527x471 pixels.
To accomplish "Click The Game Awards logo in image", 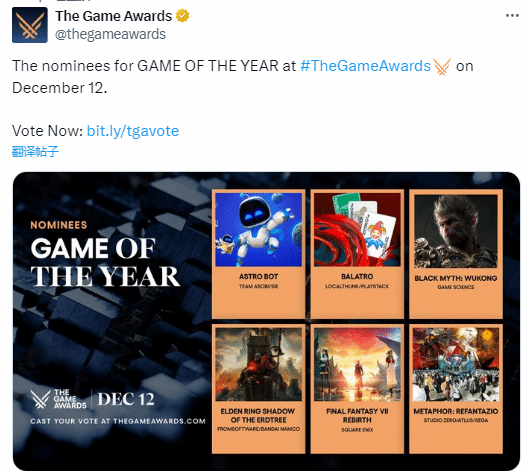I will point(58,399).
